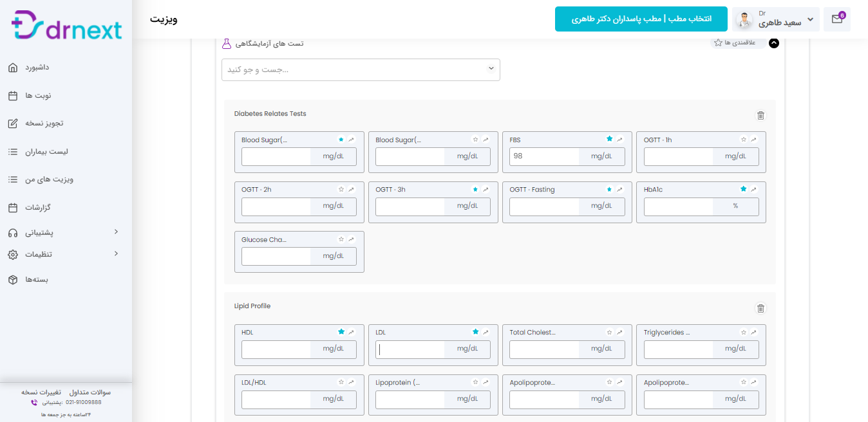Click the doctor profile avatar
868x422 pixels.
[745, 19]
